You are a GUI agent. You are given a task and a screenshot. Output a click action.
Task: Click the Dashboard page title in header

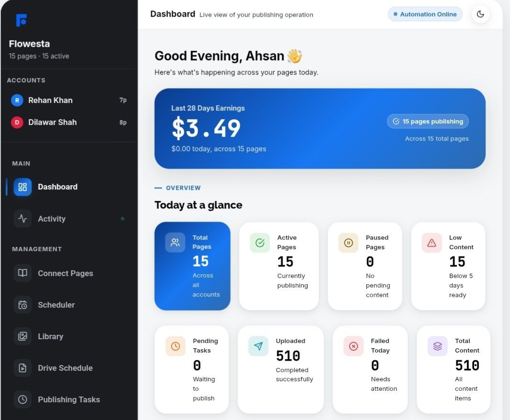click(x=173, y=14)
